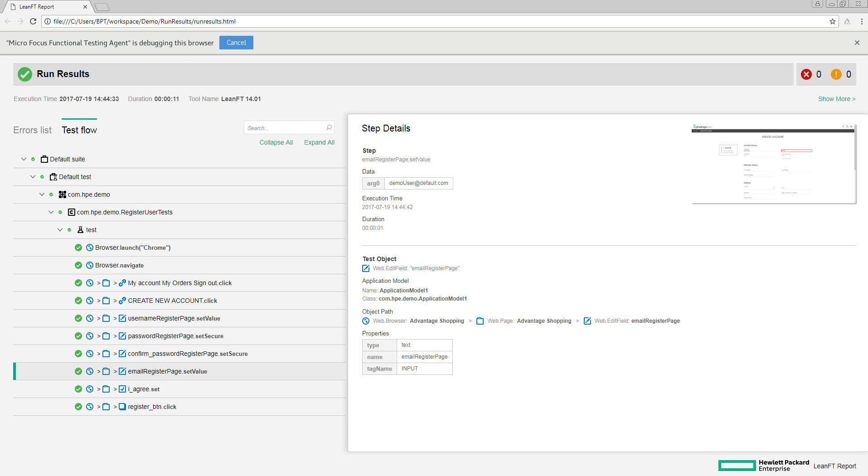
Task: Cancel the debugging notification
Action: pos(236,43)
